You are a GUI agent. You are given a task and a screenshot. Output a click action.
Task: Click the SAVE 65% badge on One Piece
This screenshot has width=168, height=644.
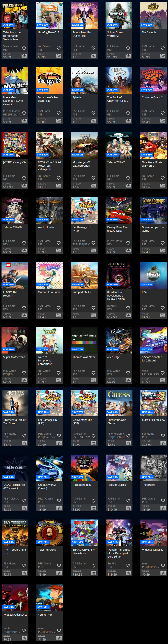tap(147, 155)
